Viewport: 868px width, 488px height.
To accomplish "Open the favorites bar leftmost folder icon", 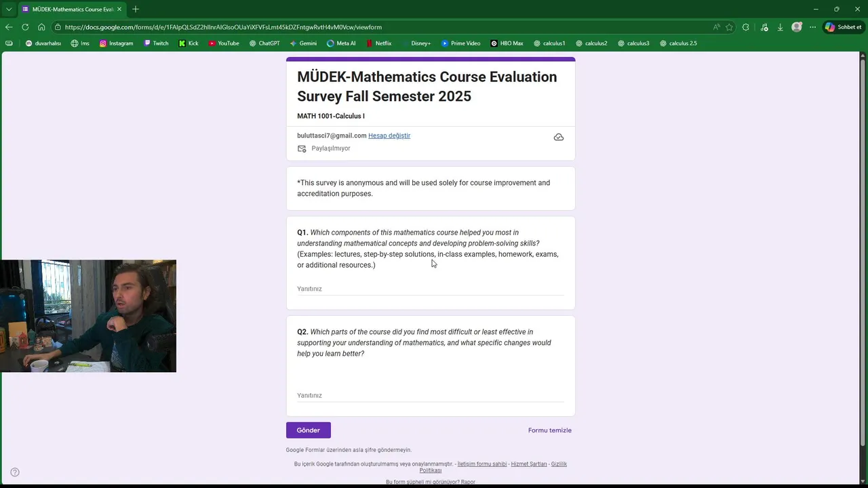I will (x=9, y=43).
